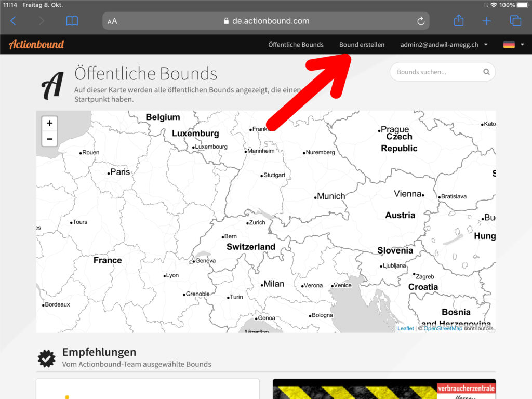Show all open tabs overview icon
This screenshot has height=399, width=532.
[515, 21]
